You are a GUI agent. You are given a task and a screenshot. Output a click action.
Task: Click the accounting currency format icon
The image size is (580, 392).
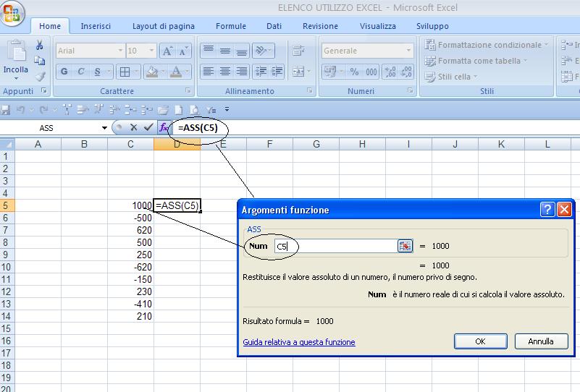coord(329,72)
